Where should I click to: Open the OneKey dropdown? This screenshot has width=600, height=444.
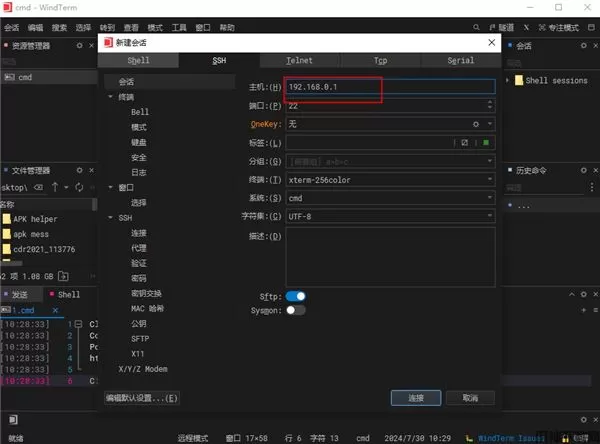pos(490,124)
